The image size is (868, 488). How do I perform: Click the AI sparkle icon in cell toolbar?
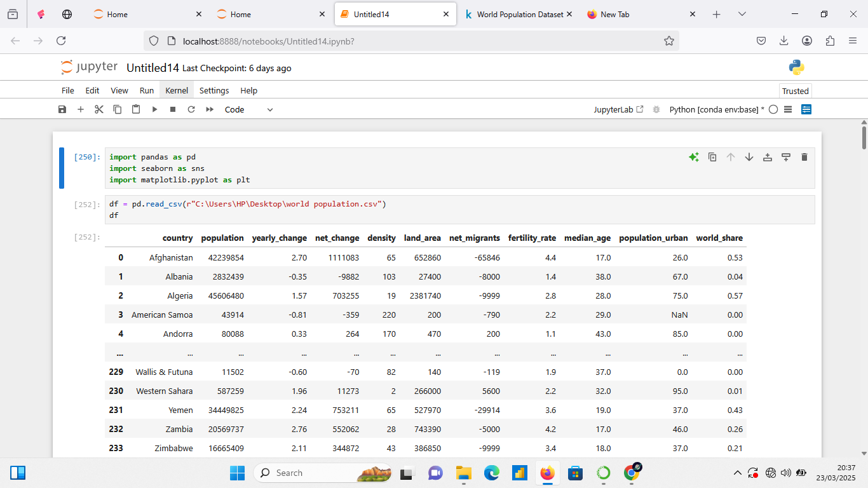pyautogui.click(x=694, y=157)
